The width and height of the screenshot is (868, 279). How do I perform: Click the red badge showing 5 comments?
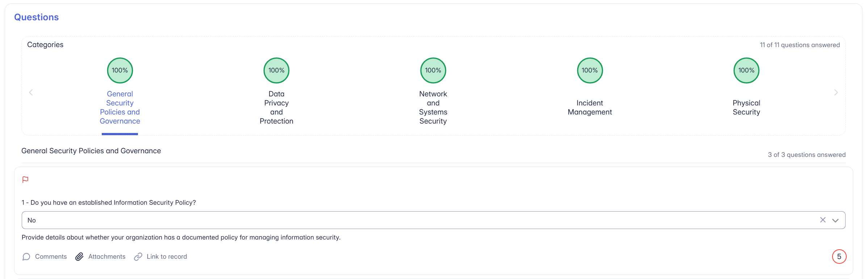pos(840,257)
